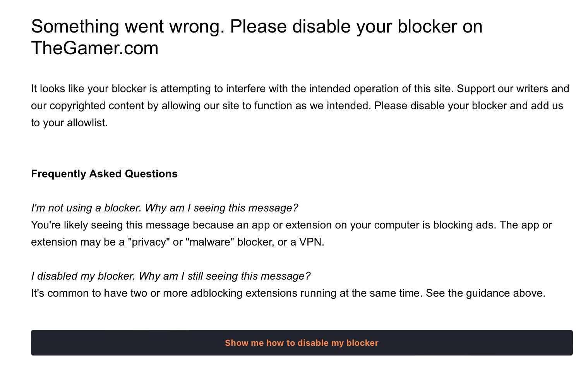Click "TheGamer.com" in the page heading
Screen dimensions: 588x371
95,48
